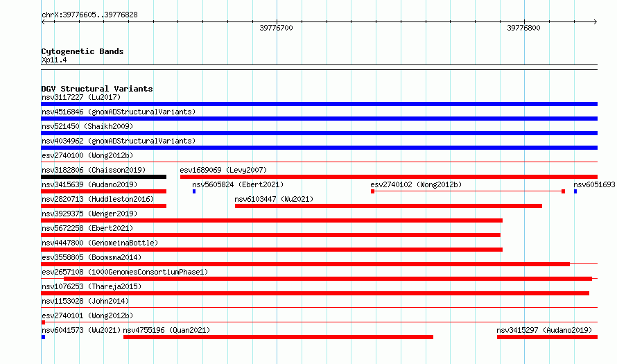Open the nsv5605824 (Ebert2021) label
This screenshot has width=617, height=364.
238,184
